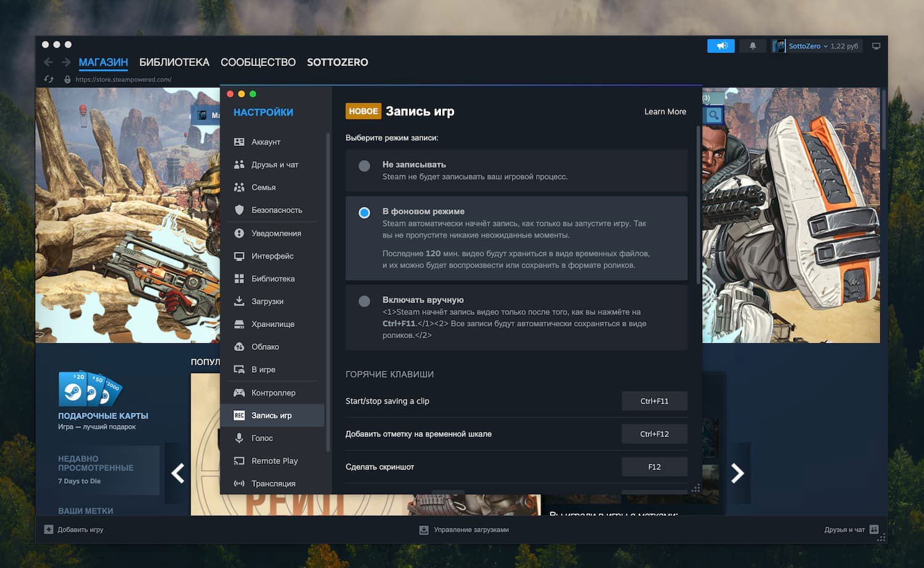
Task: Change the Ctrl+F11 clip hotkey
Action: (654, 401)
